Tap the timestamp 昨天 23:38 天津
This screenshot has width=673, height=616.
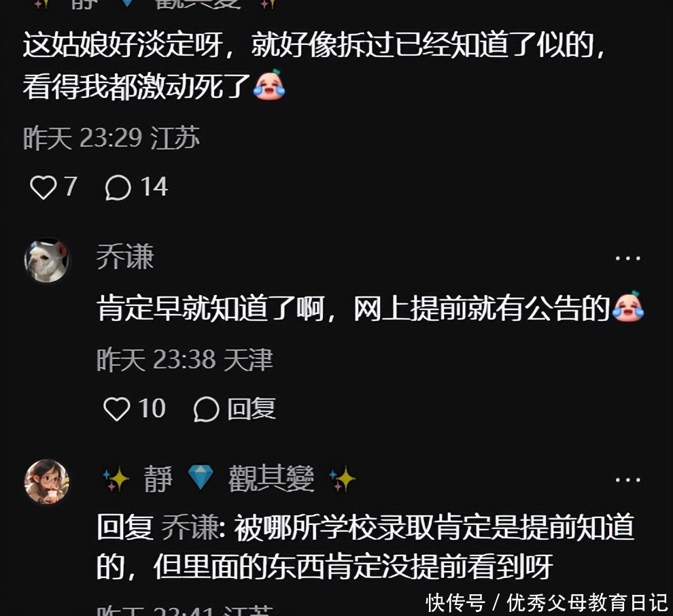[x=185, y=360]
